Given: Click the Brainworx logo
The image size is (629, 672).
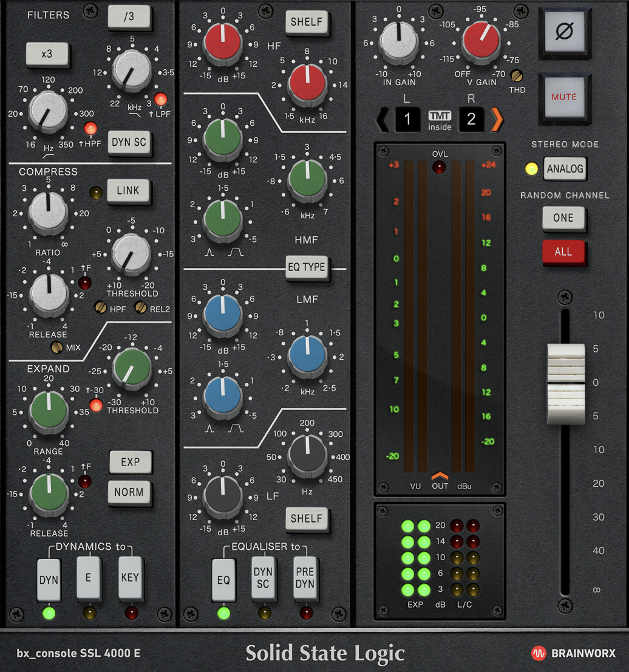Looking at the screenshot, I should pos(573,653).
